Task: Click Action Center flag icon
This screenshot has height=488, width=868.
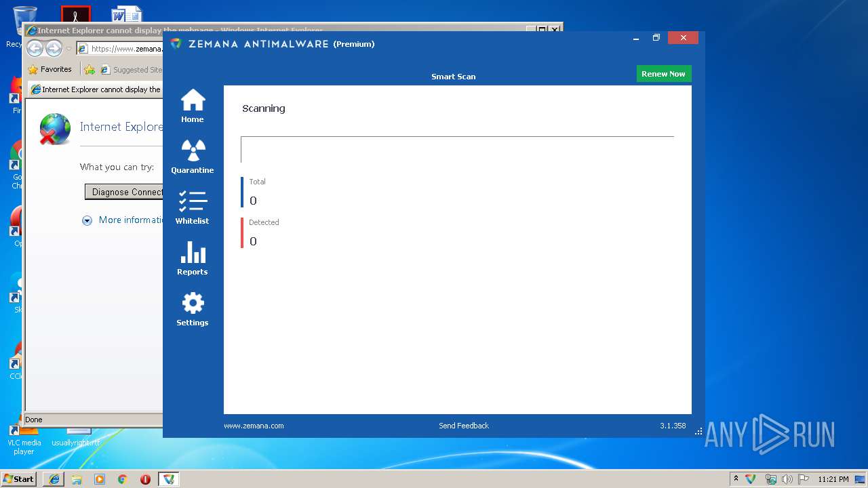Action: click(x=804, y=479)
